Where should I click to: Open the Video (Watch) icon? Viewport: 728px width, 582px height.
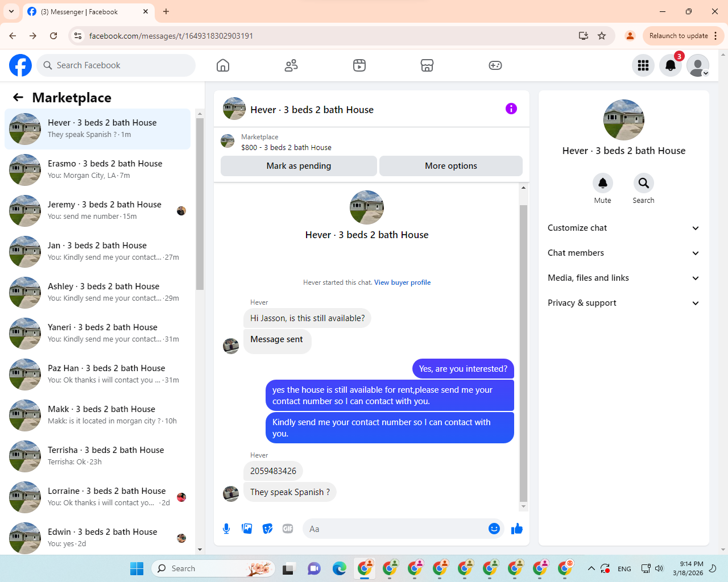359,65
